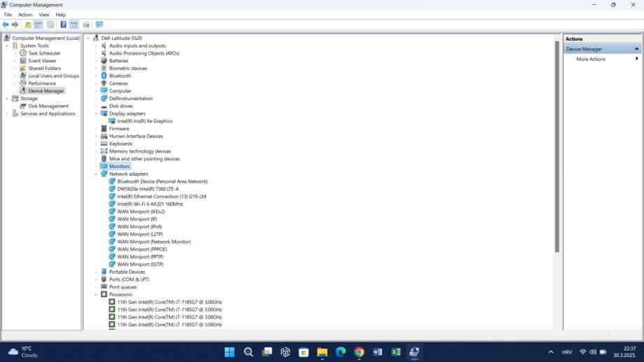Collapse the Device Manager actions section
Viewport: 644px width, 362px height.
click(x=636, y=49)
